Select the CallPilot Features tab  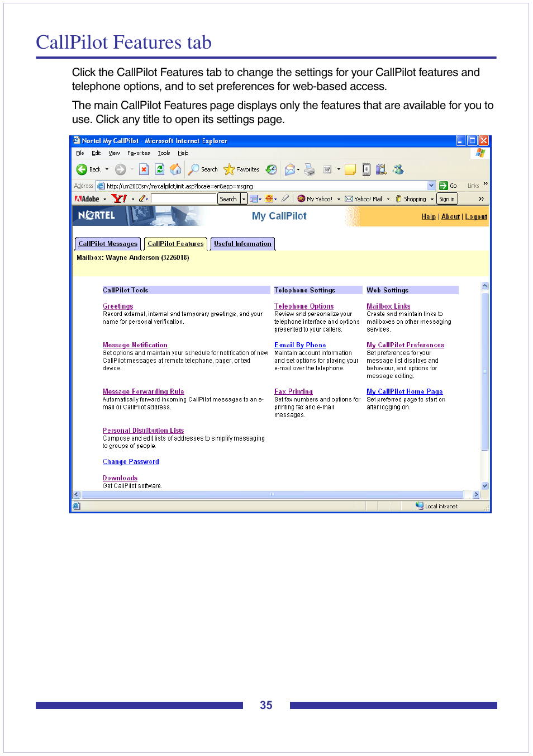click(175, 244)
